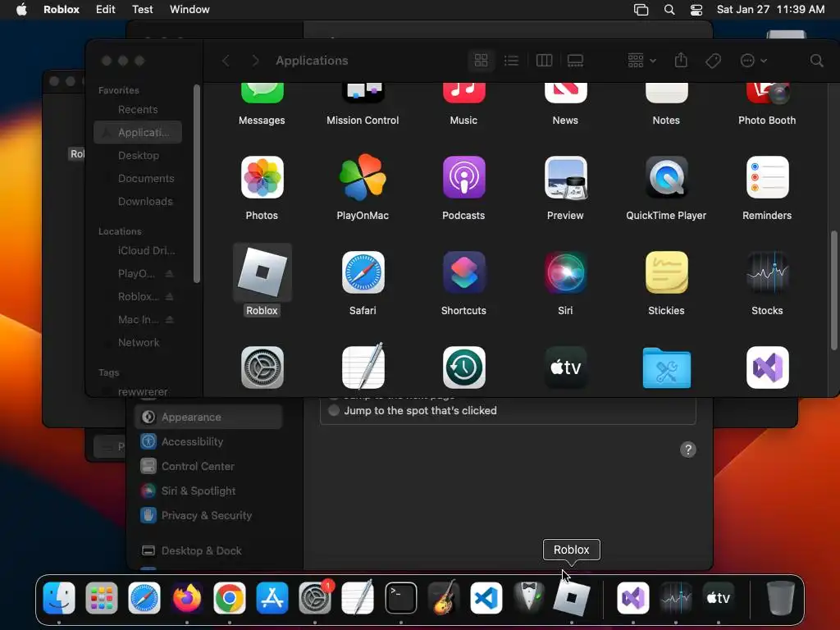This screenshot has height=630, width=840.
Task: Select Network in Finder sidebar
Action: (x=138, y=342)
